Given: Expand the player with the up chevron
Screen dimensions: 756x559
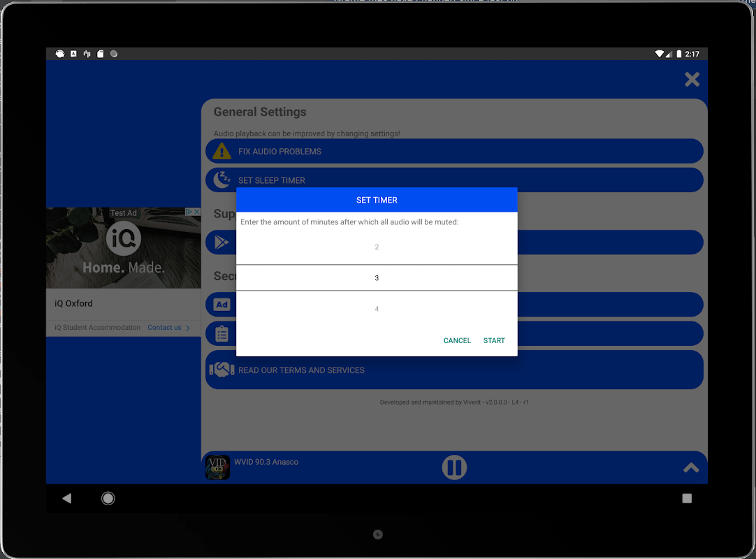Looking at the screenshot, I should pos(691,467).
